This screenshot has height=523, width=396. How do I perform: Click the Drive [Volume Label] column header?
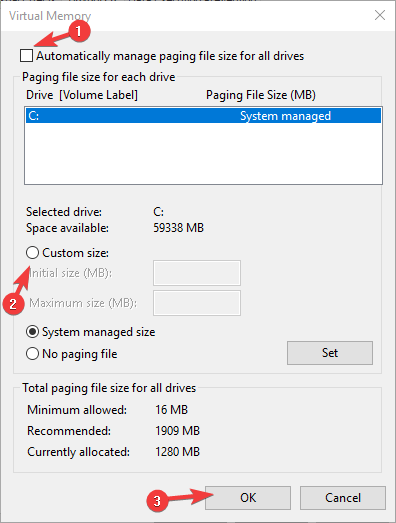(x=82, y=95)
